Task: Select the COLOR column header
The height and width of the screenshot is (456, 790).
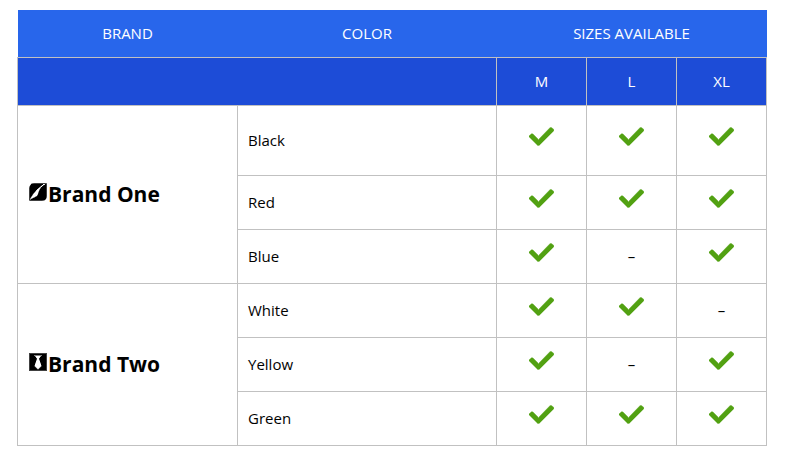Action: click(367, 34)
